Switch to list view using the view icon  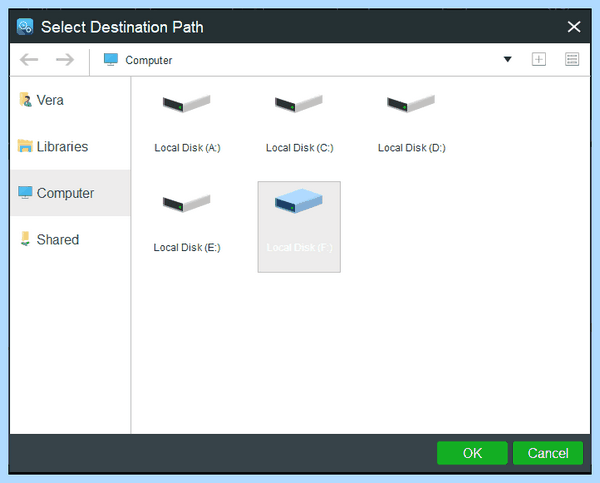(x=572, y=60)
